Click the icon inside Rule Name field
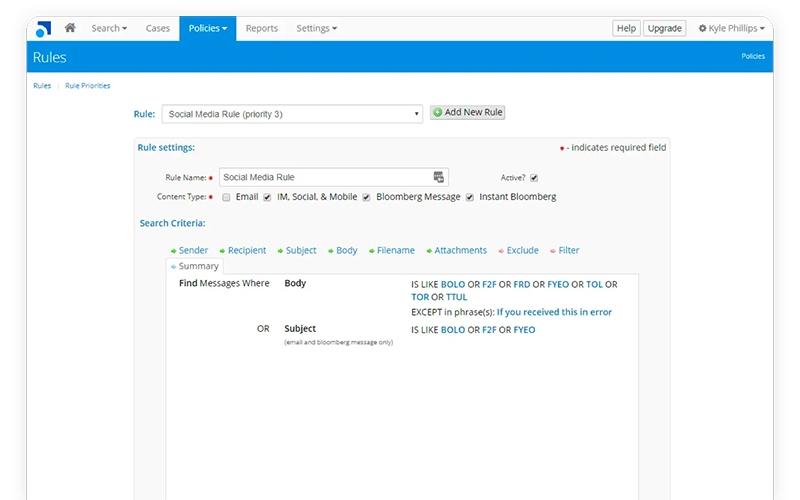Image resolution: width=800 pixels, height=500 pixels. (x=438, y=177)
